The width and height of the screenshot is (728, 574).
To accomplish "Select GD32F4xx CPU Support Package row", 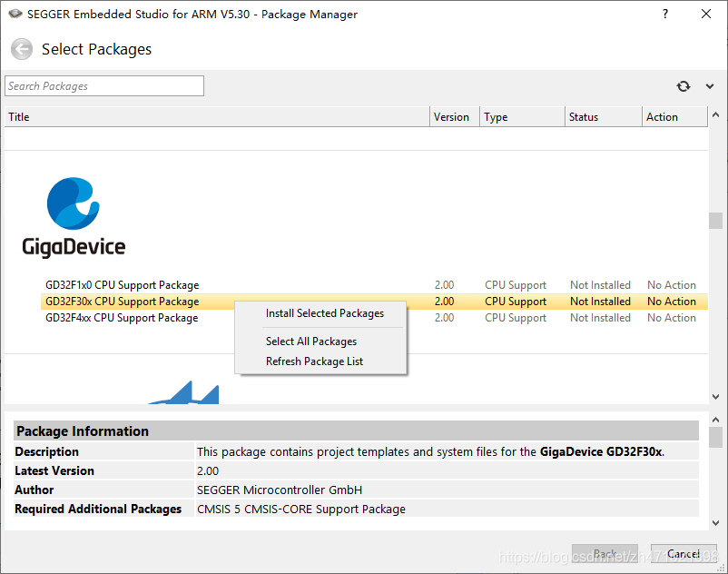I will coord(374,318).
